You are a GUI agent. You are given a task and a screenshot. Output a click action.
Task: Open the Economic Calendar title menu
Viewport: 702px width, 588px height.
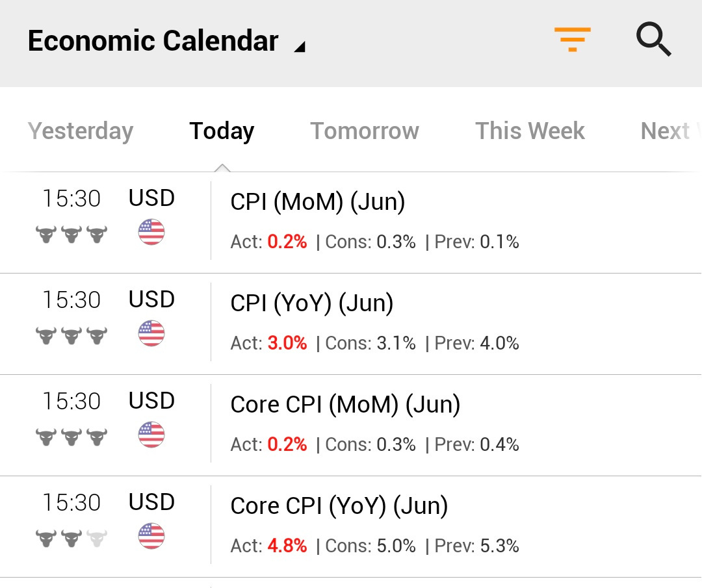[x=153, y=41]
